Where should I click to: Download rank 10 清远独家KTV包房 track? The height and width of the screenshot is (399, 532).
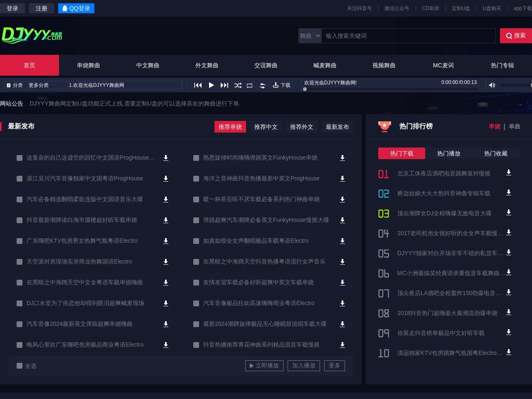pyautogui.click(x=509, y=352)
